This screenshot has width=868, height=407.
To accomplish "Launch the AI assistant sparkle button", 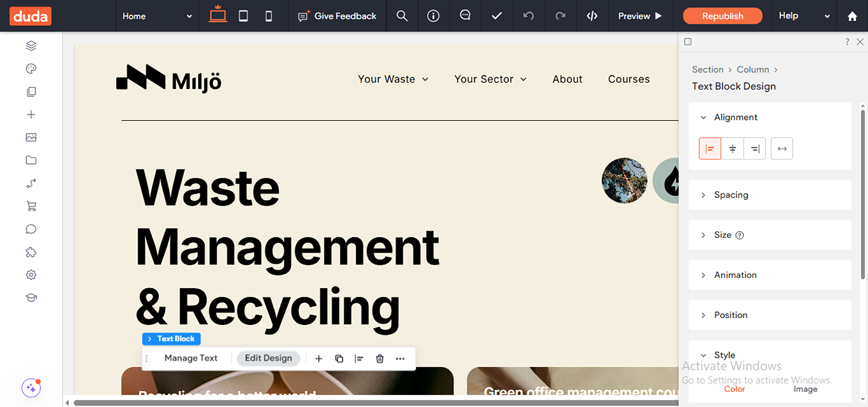I will click(31, 387).
